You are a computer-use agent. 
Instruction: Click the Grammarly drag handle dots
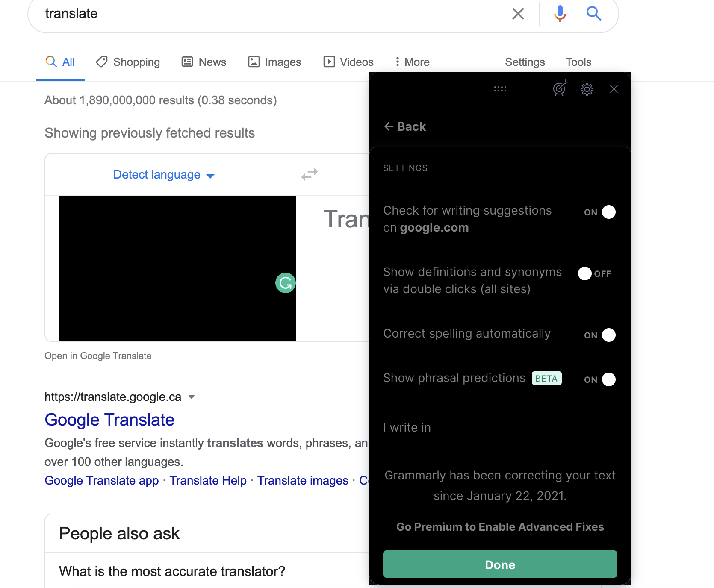click(500, 89)
